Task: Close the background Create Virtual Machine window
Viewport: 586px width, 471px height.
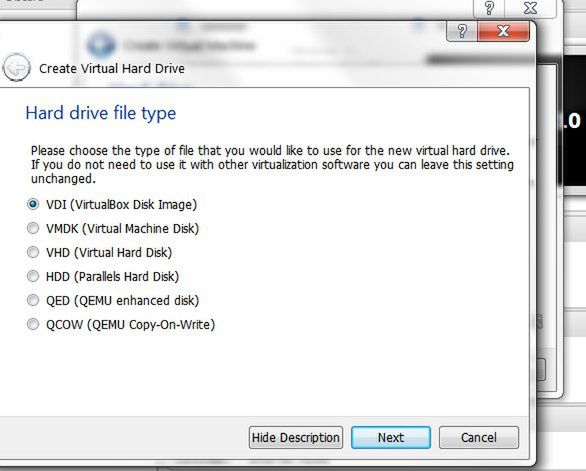Action: click(x=531, y=8)
